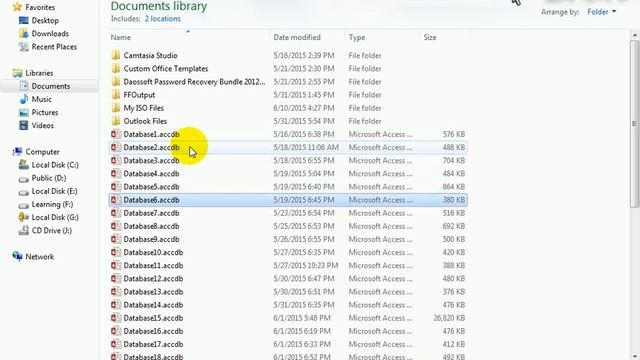Click the Computer icon in sidebar

pos(17,152)
